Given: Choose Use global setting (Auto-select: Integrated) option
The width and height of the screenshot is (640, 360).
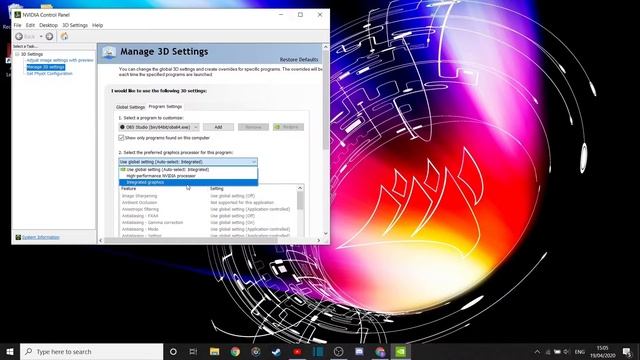Looking at the screenshot, I should coord(188,169).
